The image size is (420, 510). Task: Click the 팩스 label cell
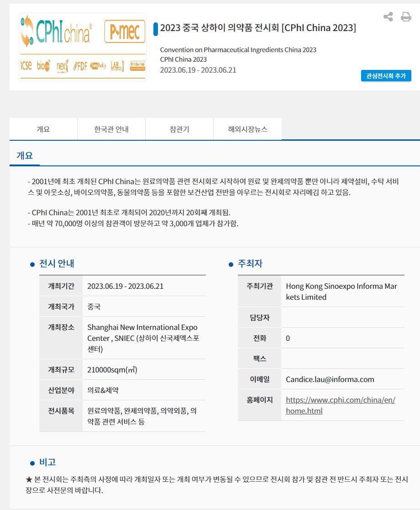point(260,359)
